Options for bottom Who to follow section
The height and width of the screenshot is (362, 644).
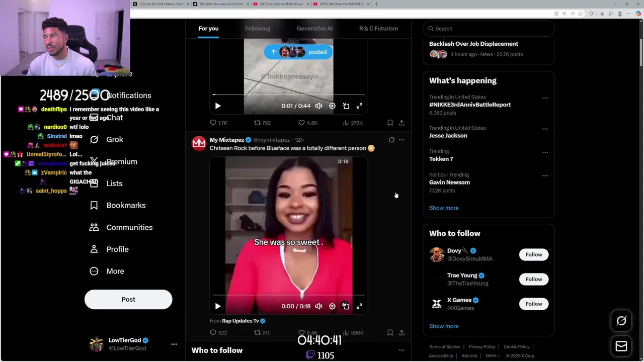coord(401,350)
